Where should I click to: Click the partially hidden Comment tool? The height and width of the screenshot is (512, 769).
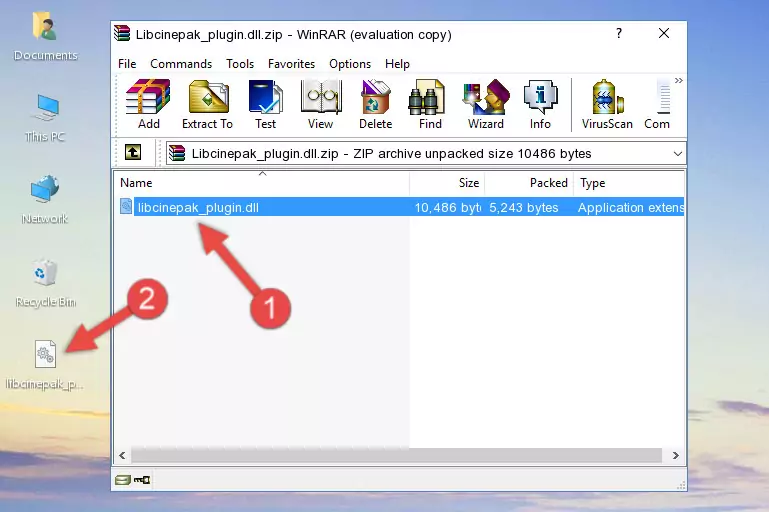pyautogui.click(x=657, y=104)
